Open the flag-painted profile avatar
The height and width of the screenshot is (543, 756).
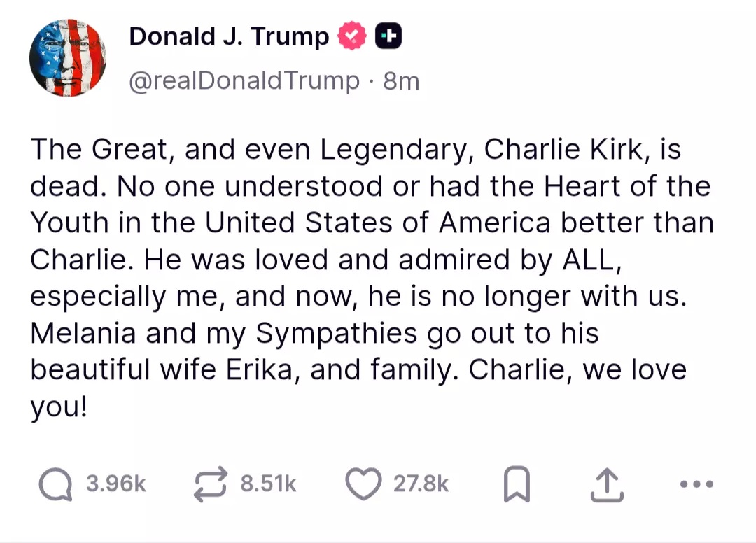pos(68,57)
